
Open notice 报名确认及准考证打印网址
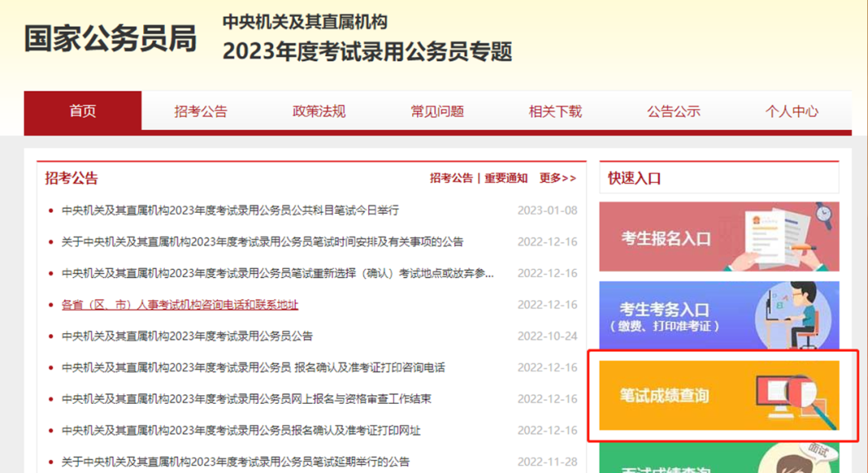point(241,430)
